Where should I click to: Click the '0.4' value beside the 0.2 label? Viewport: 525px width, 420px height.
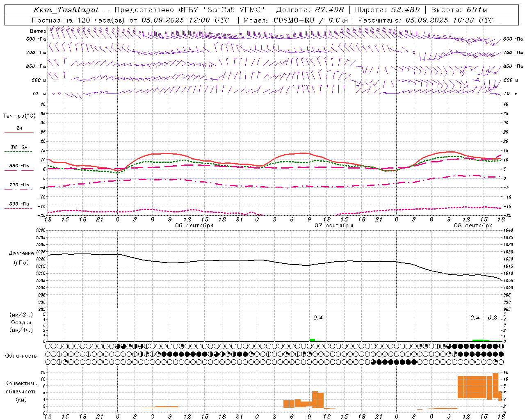475,318
